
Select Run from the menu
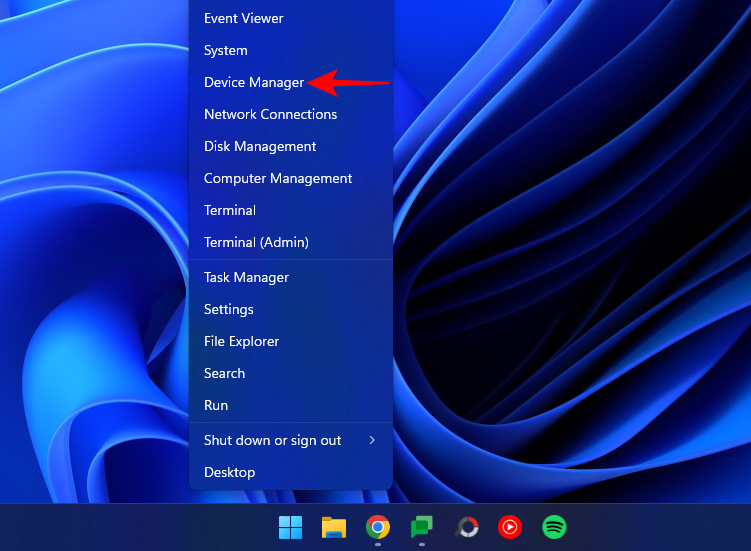pos(216,405)
